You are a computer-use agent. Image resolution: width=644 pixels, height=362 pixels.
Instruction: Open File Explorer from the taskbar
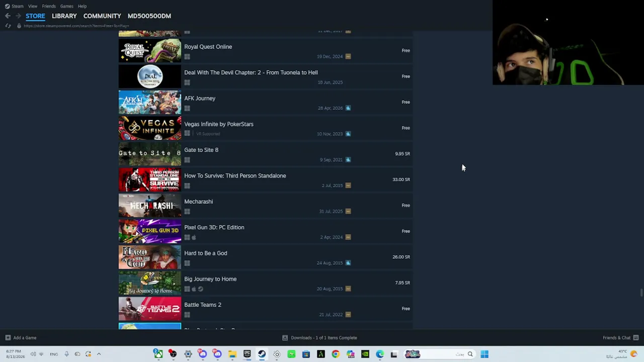tap(232, 354)
